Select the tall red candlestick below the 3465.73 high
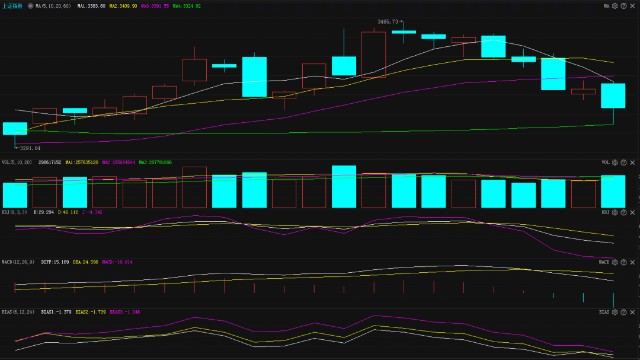The height and width of the screenshot is (360, 640). tap(373, 54)
